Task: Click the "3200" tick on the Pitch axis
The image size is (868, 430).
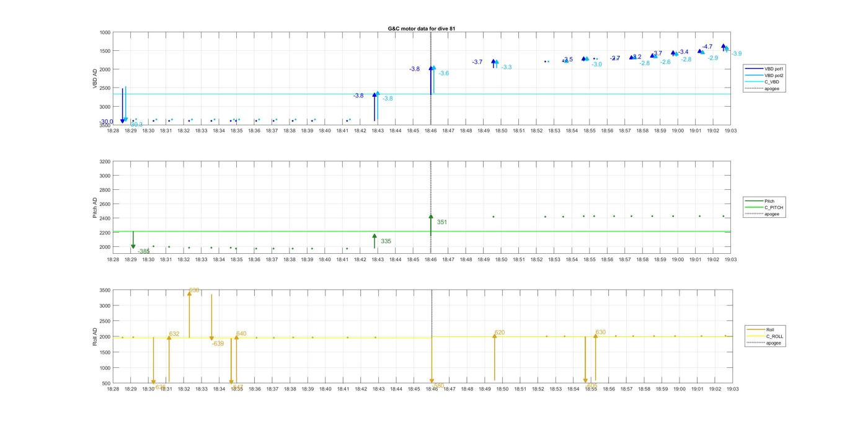Action: (105, 162)
